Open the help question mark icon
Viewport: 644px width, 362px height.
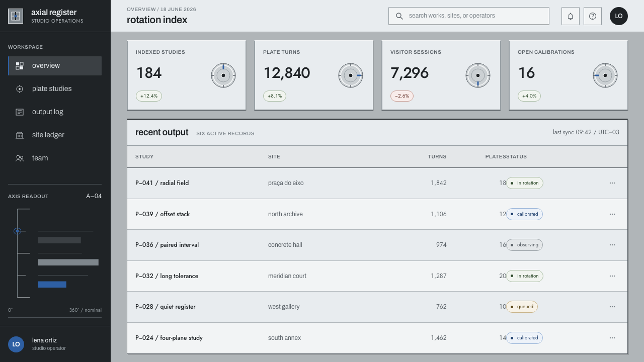593,16
